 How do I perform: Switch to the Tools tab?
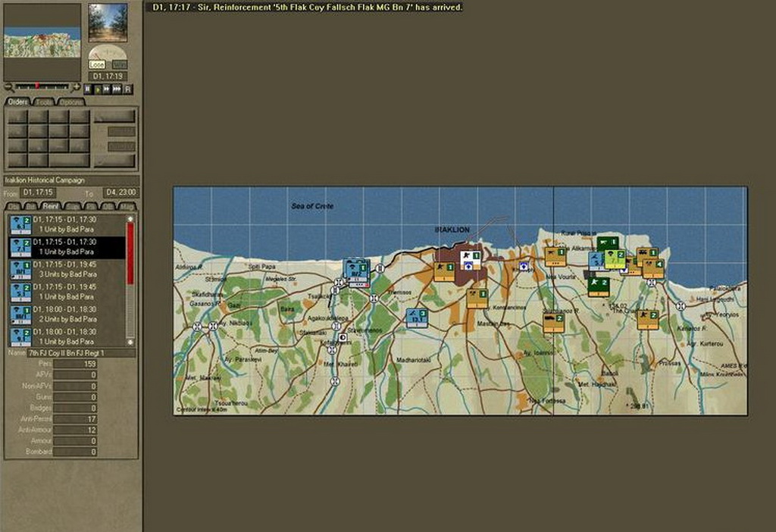[44, 102]
